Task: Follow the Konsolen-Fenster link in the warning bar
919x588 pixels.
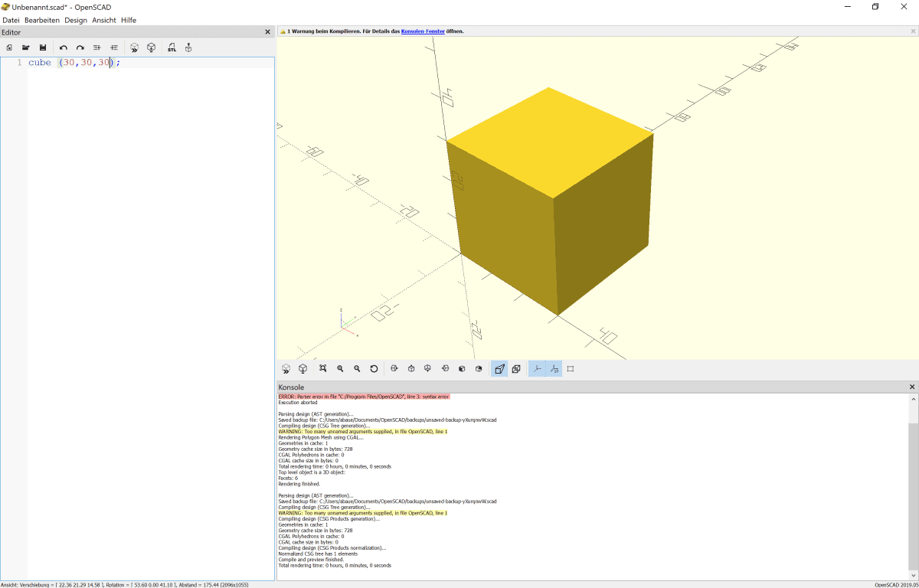Action: click(x=422, y=31)
